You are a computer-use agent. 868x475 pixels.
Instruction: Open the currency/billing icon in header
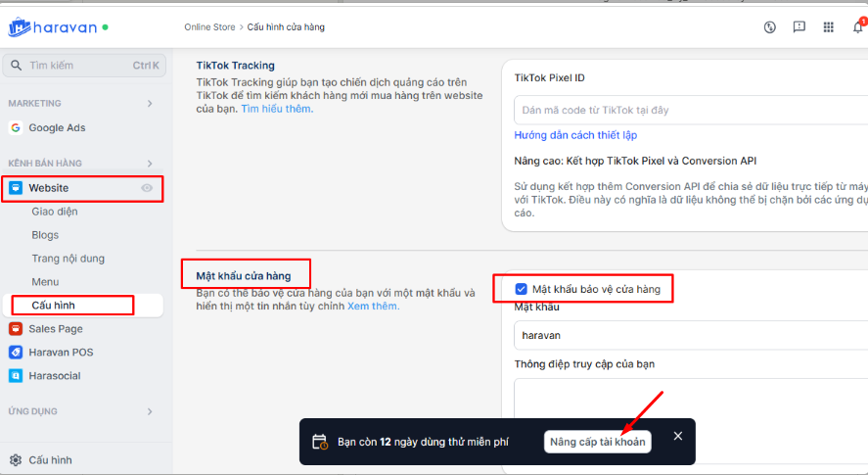point(769,27)
